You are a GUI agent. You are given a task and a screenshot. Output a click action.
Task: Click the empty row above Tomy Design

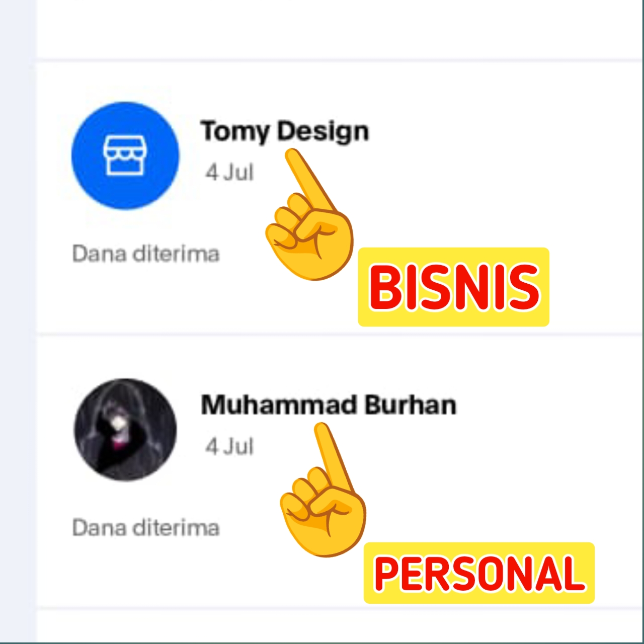pyautogui.click(x=340, y=29)
